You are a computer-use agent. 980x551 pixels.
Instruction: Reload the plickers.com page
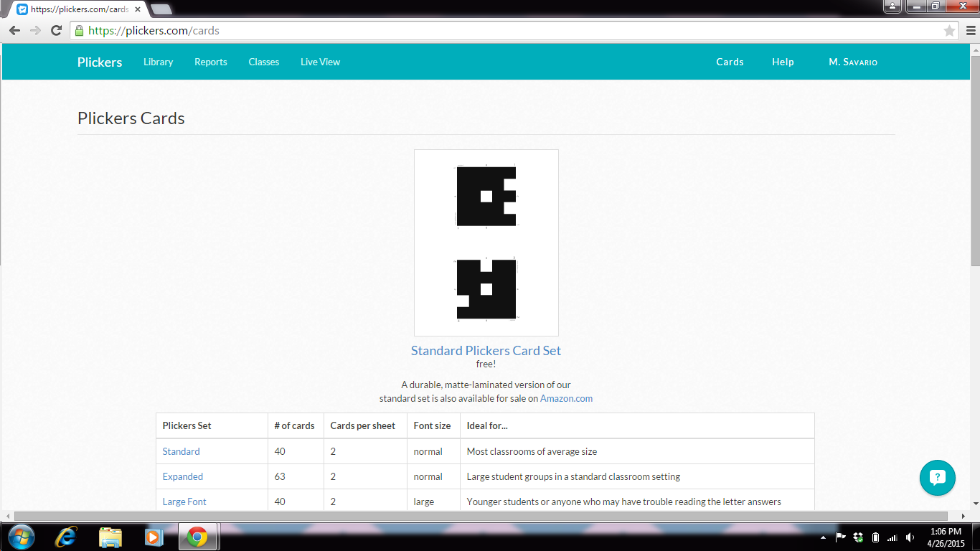[x=57, y=31]
